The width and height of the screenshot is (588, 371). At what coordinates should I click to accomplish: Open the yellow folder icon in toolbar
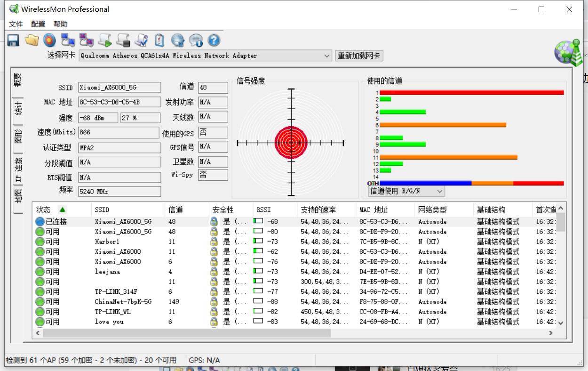point(32,40)
